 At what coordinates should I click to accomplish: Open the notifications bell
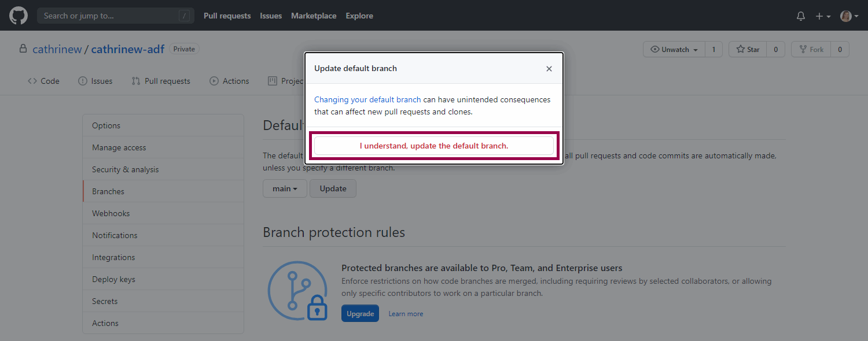[x=801, y=16]
